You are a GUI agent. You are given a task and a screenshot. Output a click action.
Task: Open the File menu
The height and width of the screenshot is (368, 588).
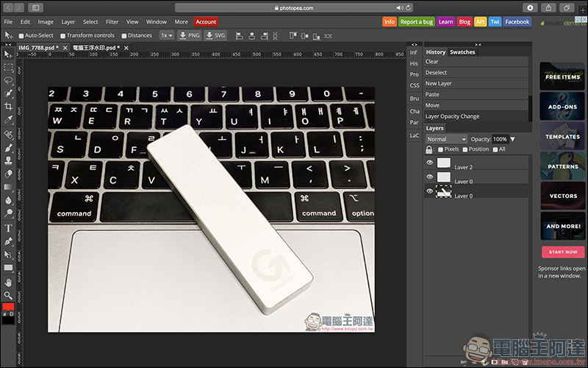8,22
